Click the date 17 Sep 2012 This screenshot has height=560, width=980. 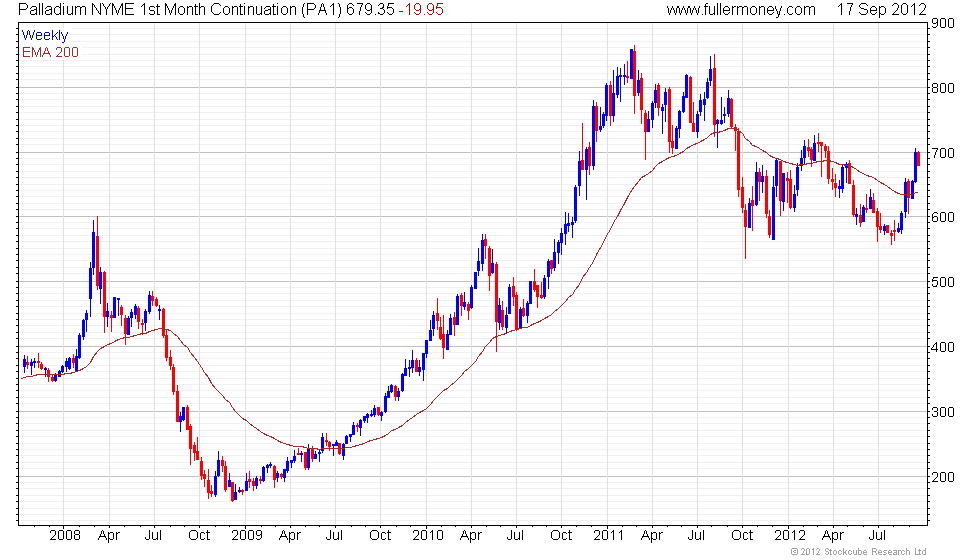click(x=881, y=10)
